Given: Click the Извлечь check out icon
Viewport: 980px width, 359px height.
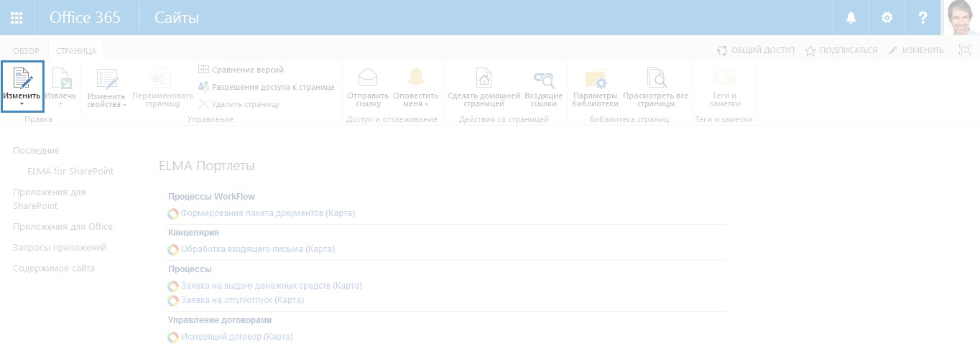Looking at the screenshot, I should tap(61, 78).
